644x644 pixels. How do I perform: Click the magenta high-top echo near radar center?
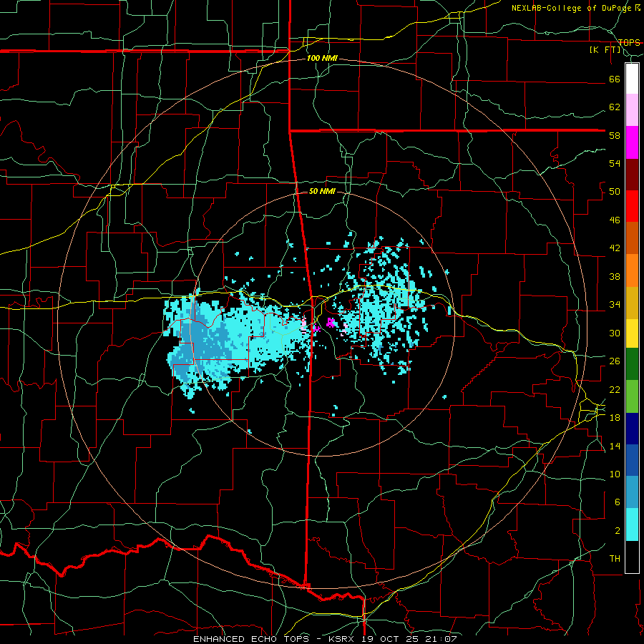coord(331,323)
